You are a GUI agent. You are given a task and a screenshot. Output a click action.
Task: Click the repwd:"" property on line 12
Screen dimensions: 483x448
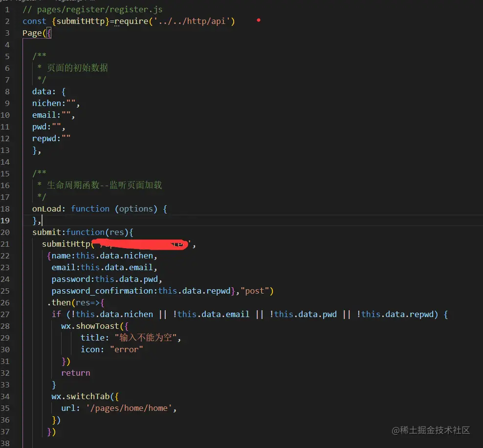(x=51, y=139)
